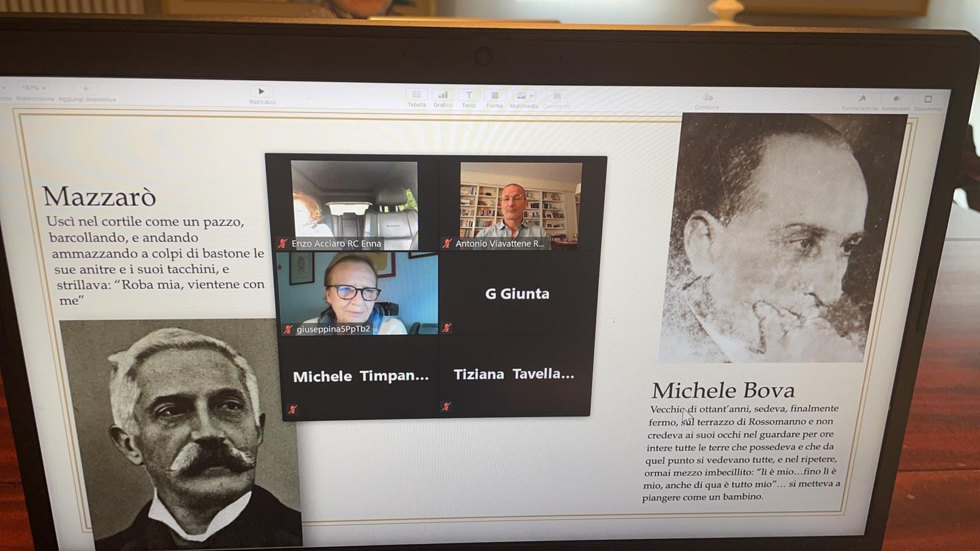
Task: Open the Animazione inspector
Action: pyautogui.click(x=896, y=99)
